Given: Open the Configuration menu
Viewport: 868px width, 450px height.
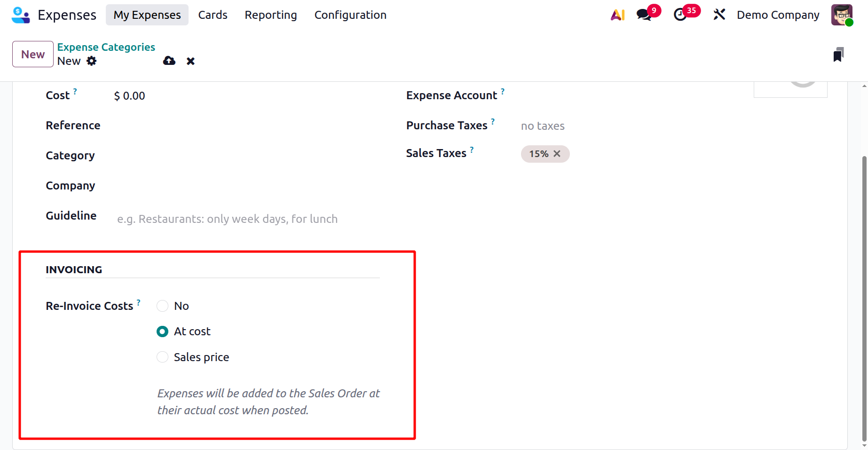Looking at the screenshot, I should tap(350, 15).
